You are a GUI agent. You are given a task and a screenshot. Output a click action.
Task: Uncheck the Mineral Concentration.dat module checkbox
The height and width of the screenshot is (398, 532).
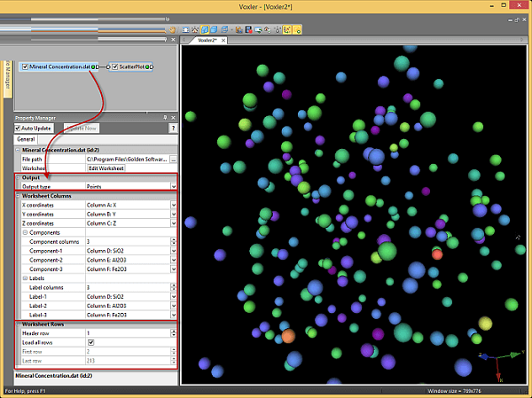[x=25, y=66]
